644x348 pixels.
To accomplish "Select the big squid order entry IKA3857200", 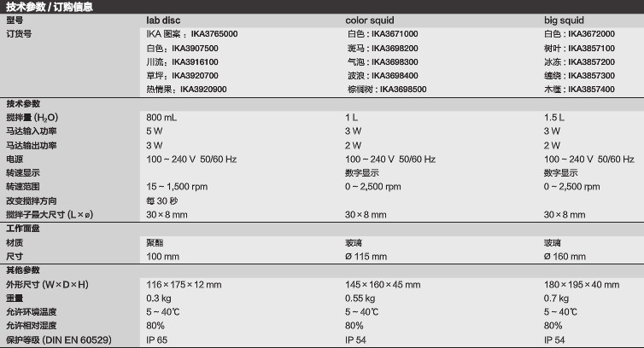I will 580,62.
